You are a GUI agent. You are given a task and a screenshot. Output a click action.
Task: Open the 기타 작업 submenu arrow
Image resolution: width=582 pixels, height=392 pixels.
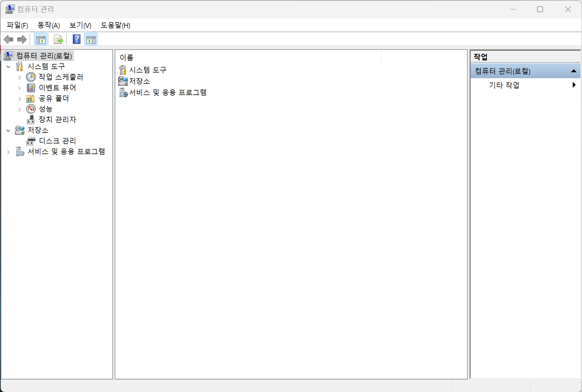[574, 85]
